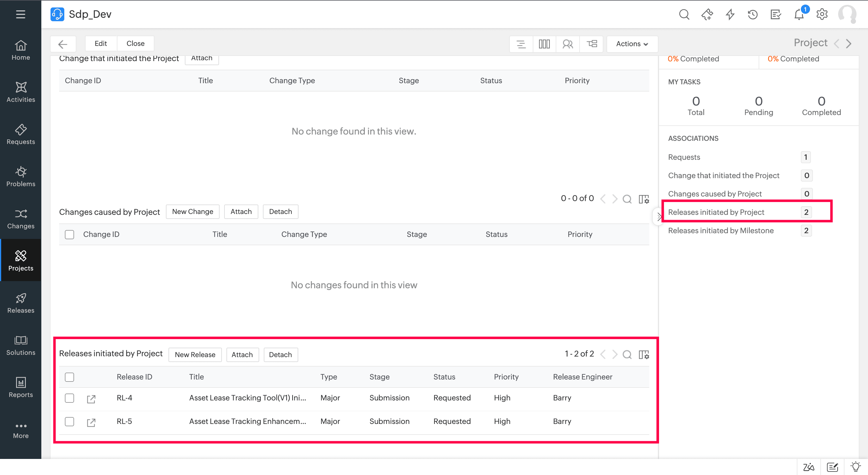Open the members view icon

(x=567, y=44)
